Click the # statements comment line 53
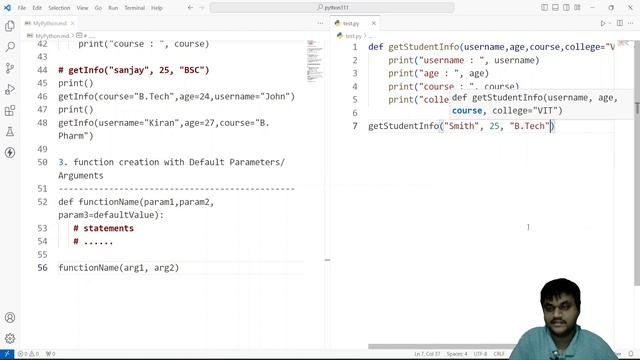The width and height of the screenshot is (640, 360). click(104, 228)
